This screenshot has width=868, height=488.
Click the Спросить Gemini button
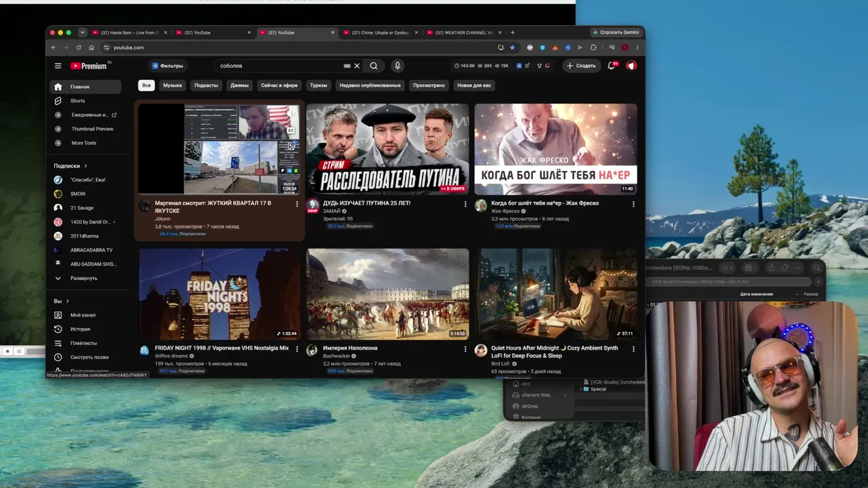(x=616, y=32)
